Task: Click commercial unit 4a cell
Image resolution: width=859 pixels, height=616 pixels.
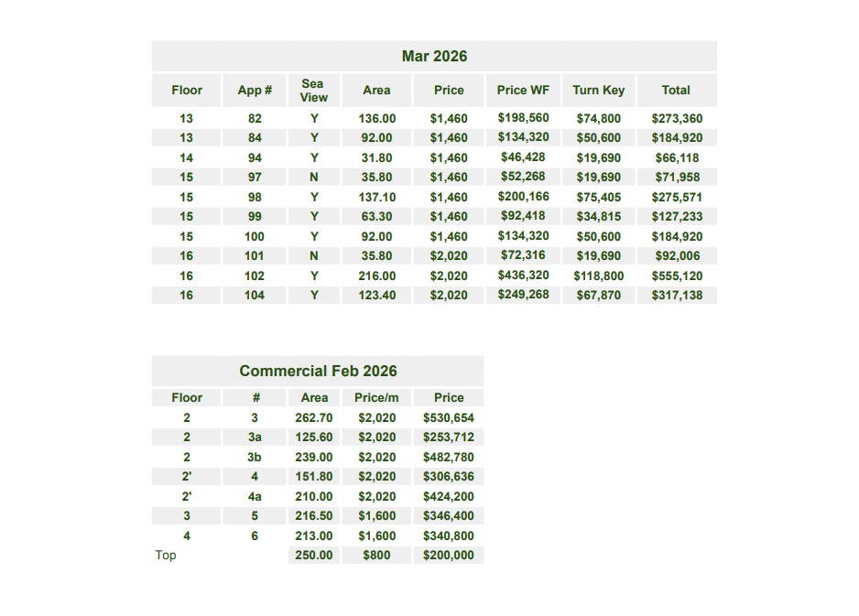Action: tap(255, 496)
